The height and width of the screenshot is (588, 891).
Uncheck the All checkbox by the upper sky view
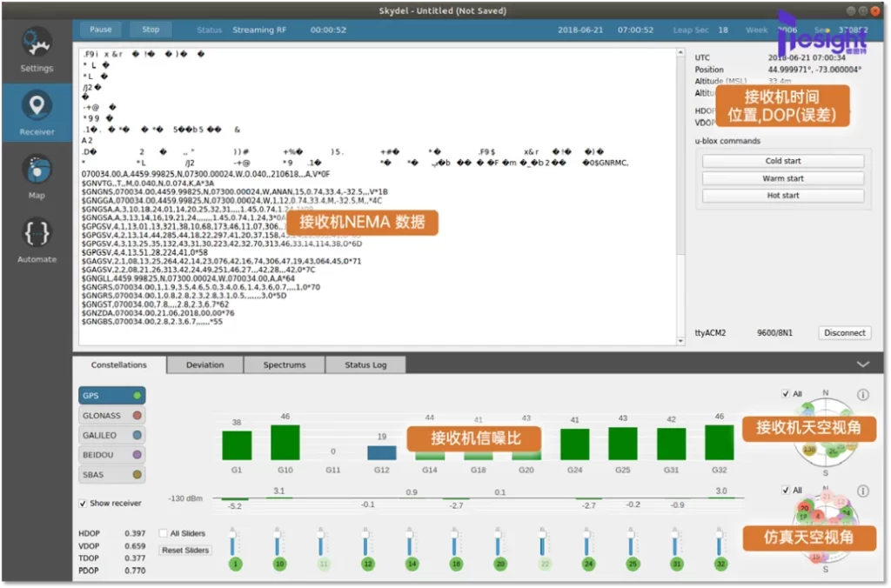(786, 394)
